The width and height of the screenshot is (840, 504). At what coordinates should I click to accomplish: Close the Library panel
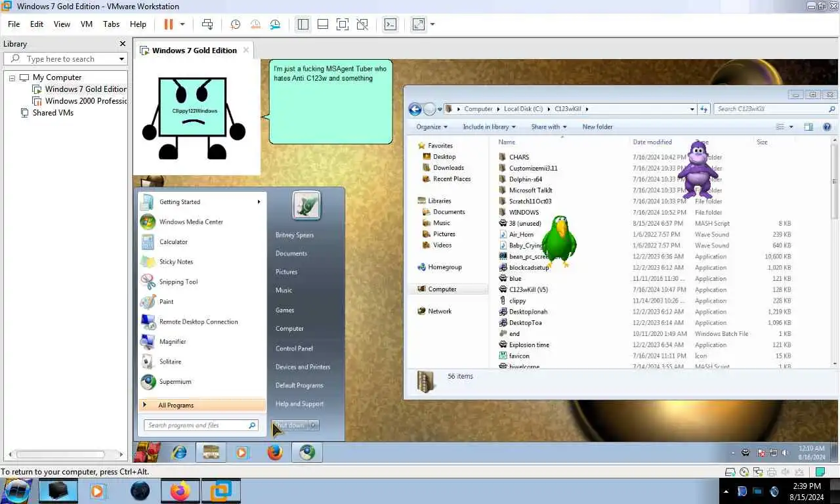click(x=122, y=44)
